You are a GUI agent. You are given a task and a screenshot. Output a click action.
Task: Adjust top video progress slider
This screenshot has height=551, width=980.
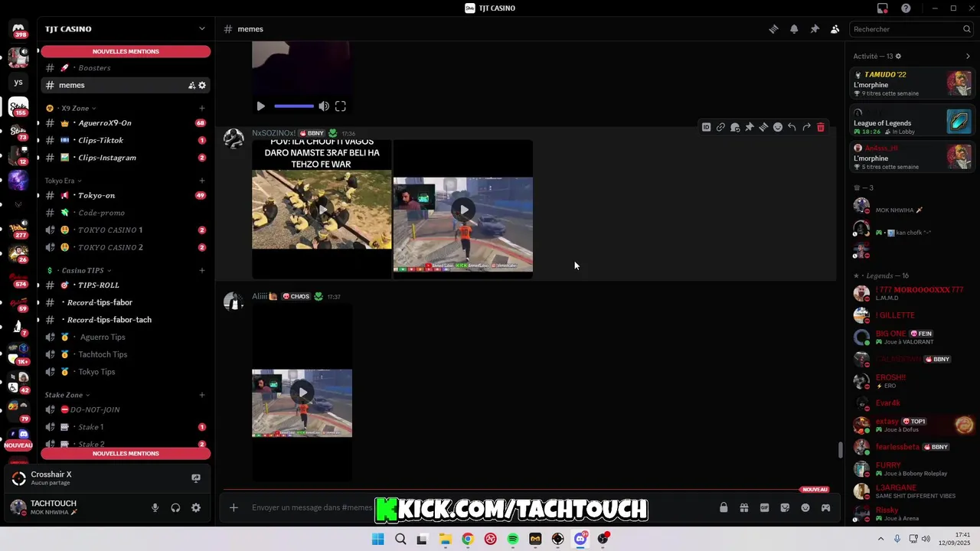294,106
